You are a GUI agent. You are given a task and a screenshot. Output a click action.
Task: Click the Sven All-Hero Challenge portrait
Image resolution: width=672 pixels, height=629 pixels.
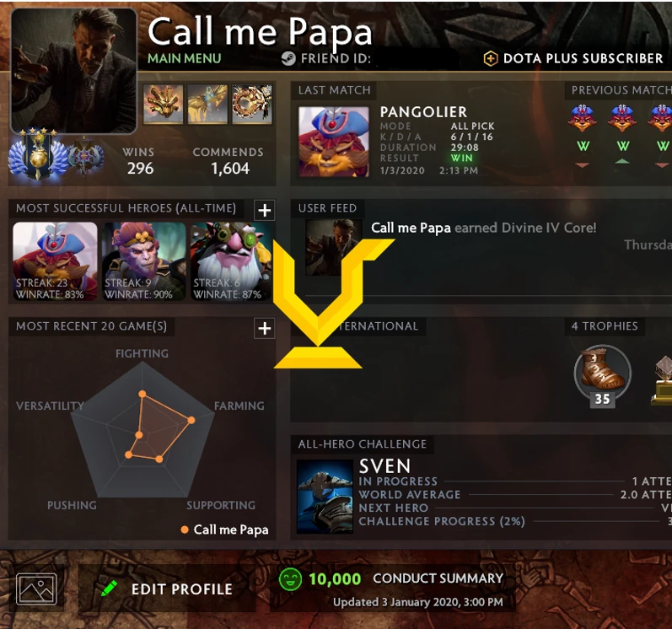click(x=325, y=497)
